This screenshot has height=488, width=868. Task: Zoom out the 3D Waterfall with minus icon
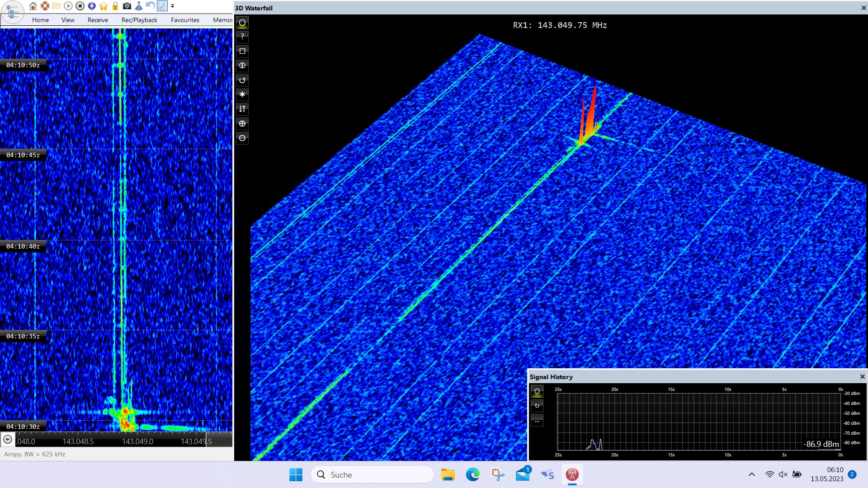(242, 138)
